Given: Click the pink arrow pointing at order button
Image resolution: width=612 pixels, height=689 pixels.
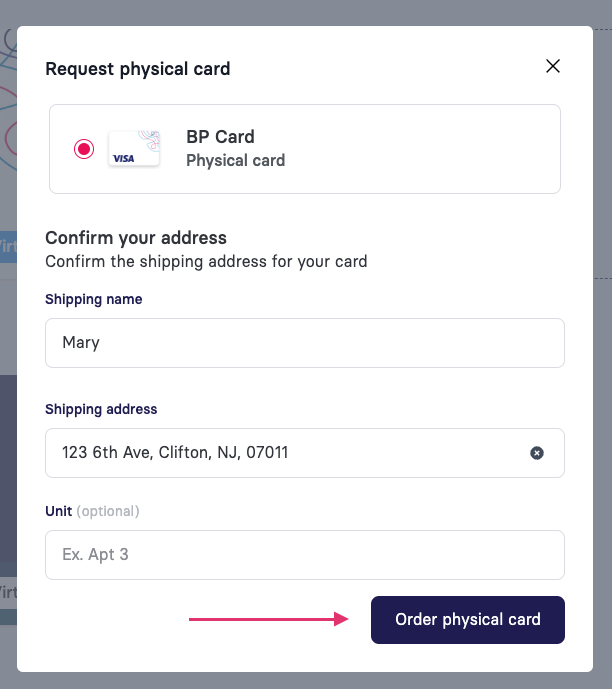Looking at the screenshot, I should click(x=268, y=619).
